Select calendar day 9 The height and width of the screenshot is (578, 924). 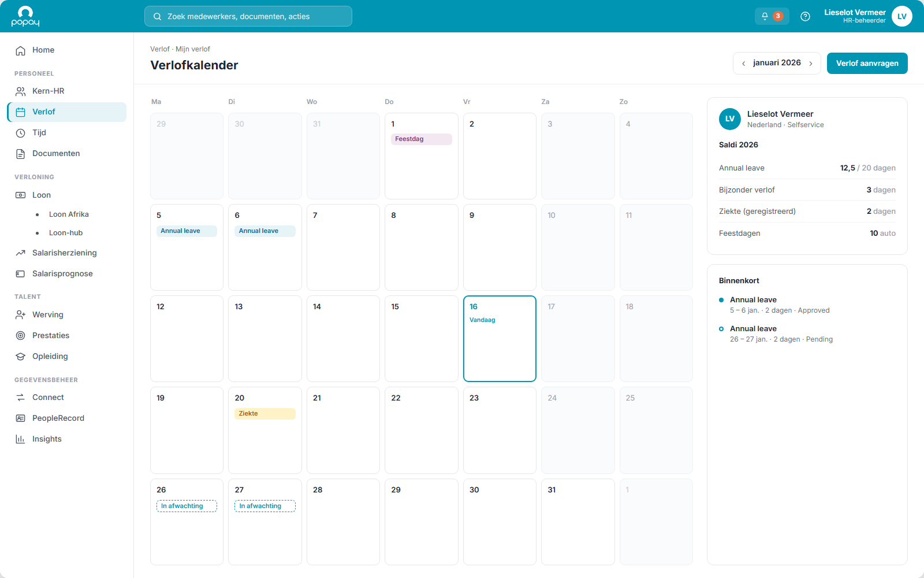click(500, 247)
